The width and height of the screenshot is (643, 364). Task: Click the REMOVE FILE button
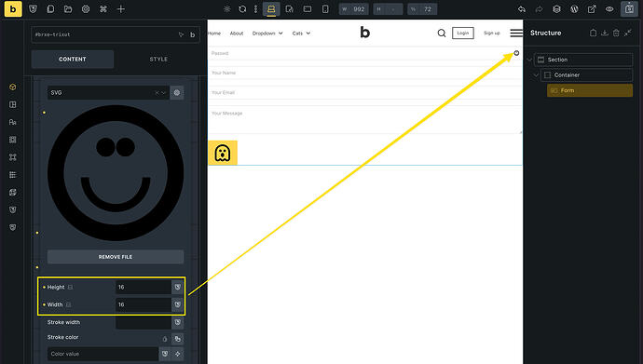[116, 257]
